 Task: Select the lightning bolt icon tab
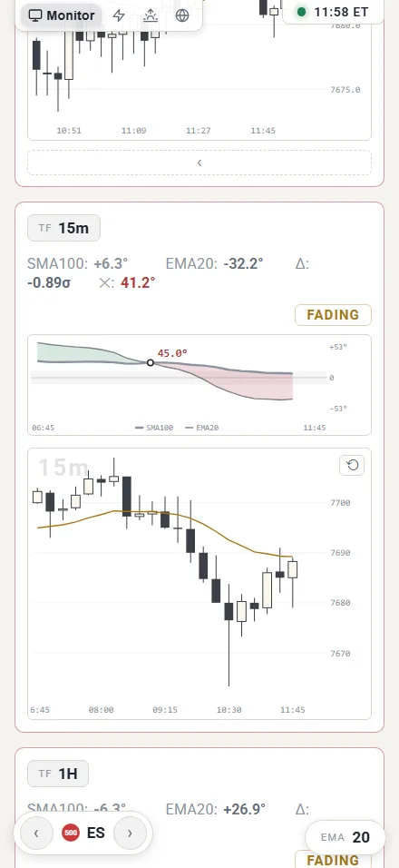tap(119, 15)
